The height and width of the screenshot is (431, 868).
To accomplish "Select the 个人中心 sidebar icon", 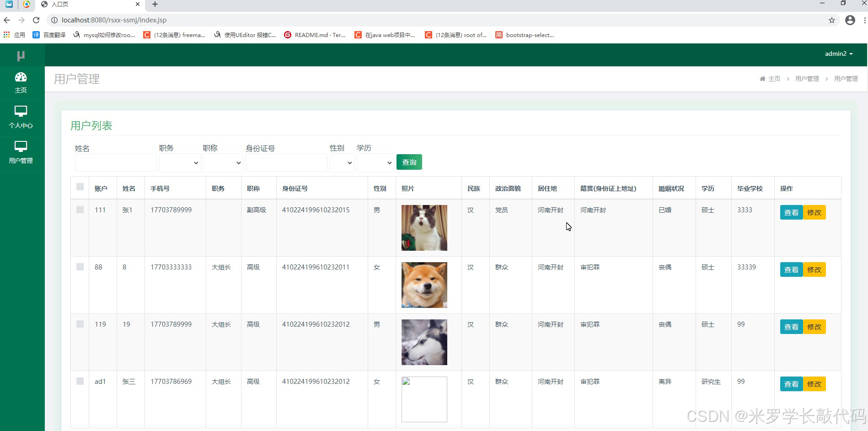I will [21, 117].
